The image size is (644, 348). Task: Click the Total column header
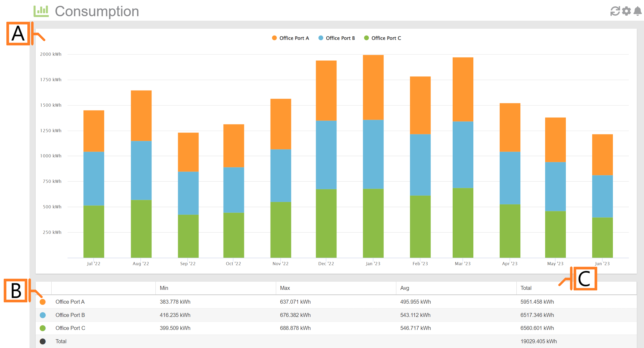(x=526, y=288)
